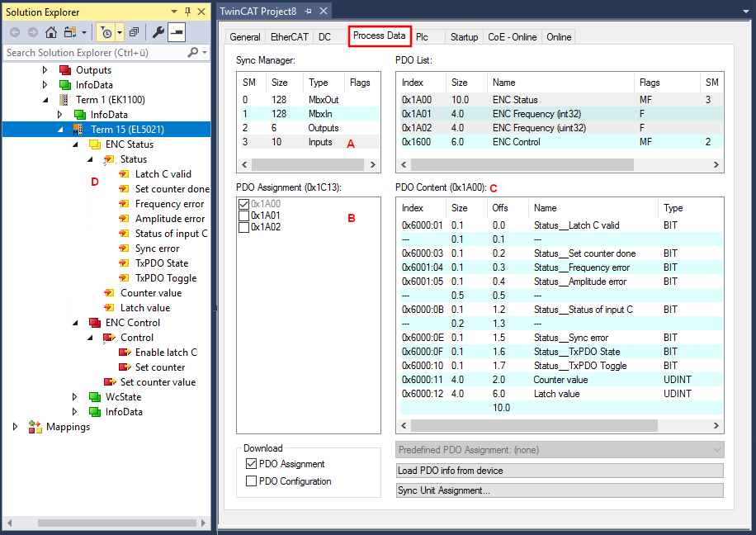Open the CoE - Online tab
The image size is (756, 535).
coord(512,37)
